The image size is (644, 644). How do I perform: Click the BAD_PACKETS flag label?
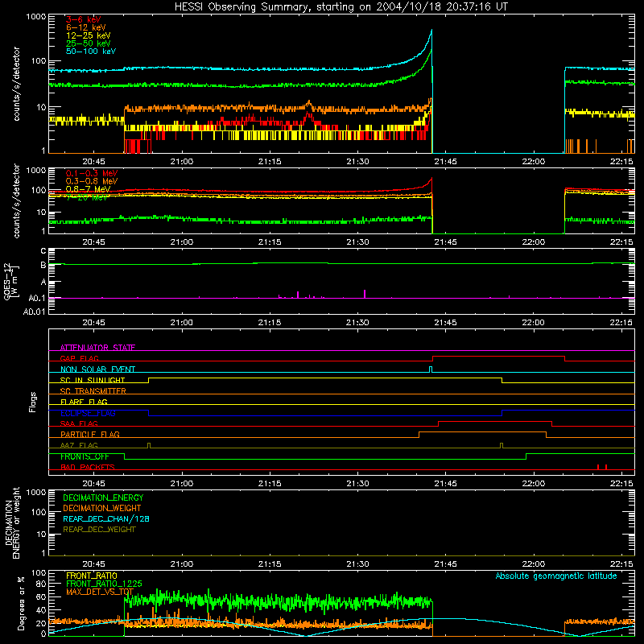click(x=88, y=467)
